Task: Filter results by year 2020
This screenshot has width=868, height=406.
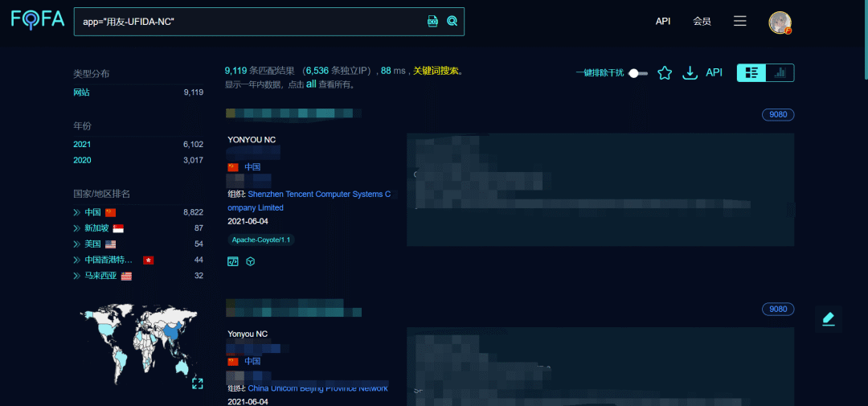Action: [82, 160]
